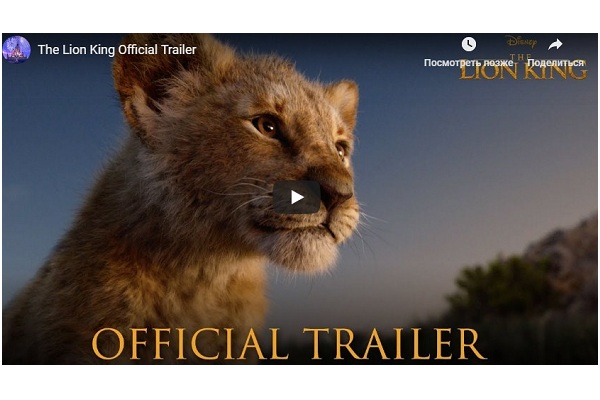Click the Disney logo watermark
The width and height of the screenshot is (600, 400).
pos(521,41)
